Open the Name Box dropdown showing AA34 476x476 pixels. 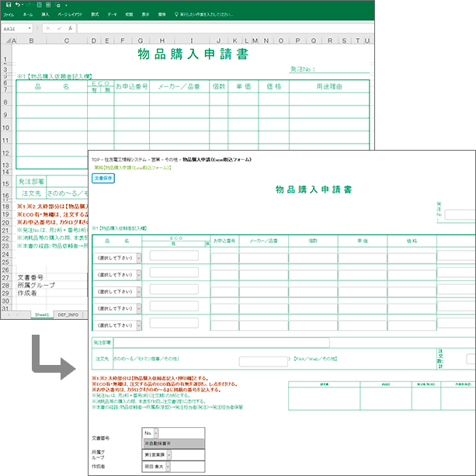pos(30,29)
